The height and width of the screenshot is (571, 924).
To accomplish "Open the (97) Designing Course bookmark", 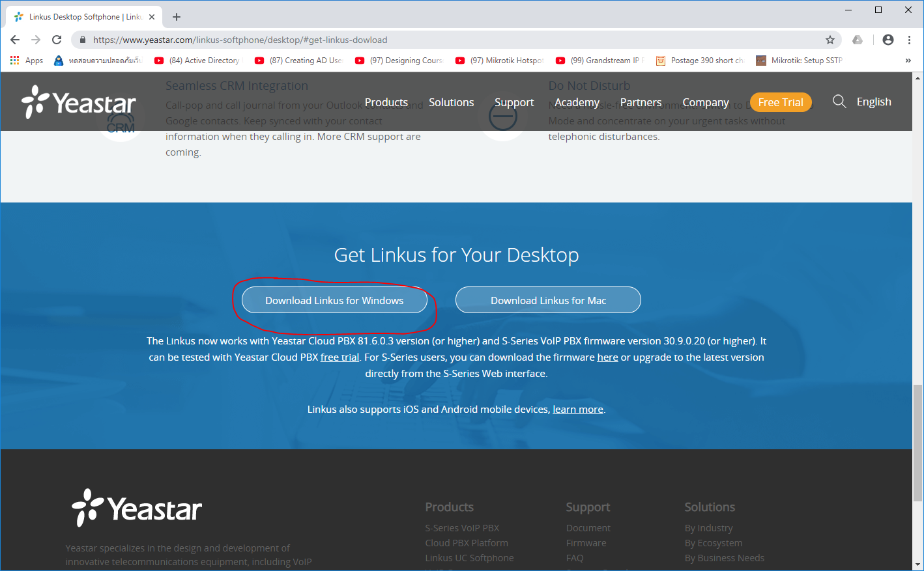I will pyautogui.click(x=399, y=61).
